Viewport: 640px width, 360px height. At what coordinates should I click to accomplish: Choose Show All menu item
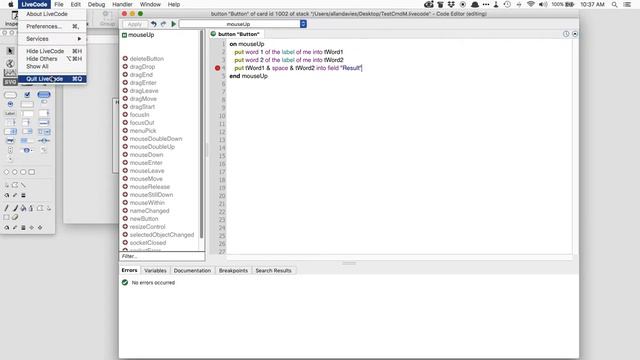[x=52, y=66]
